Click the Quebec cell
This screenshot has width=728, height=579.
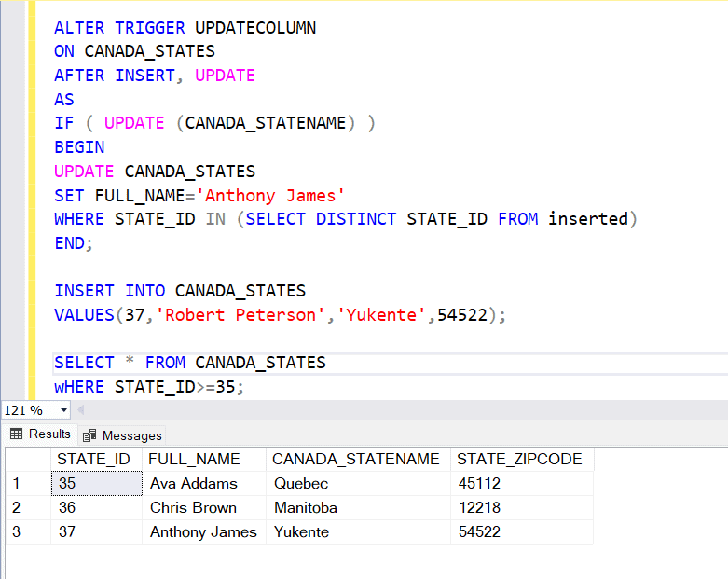pyautogui.click(x=359, y=483)
